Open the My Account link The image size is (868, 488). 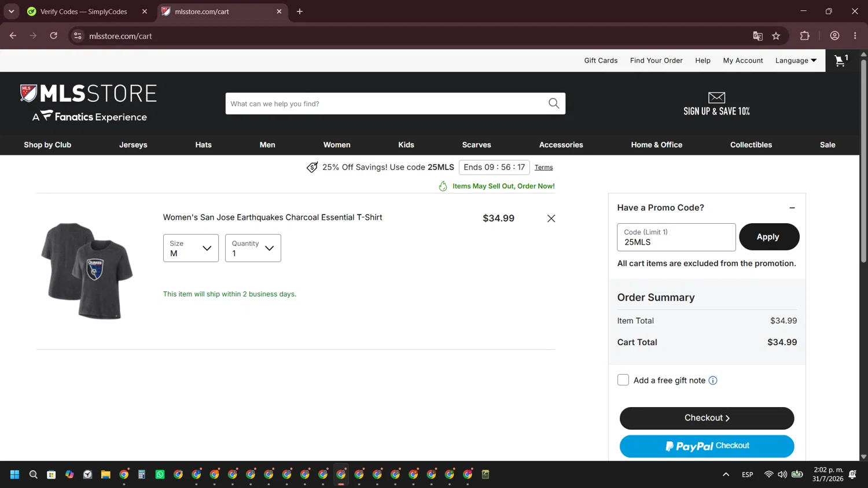pos(743,61)
